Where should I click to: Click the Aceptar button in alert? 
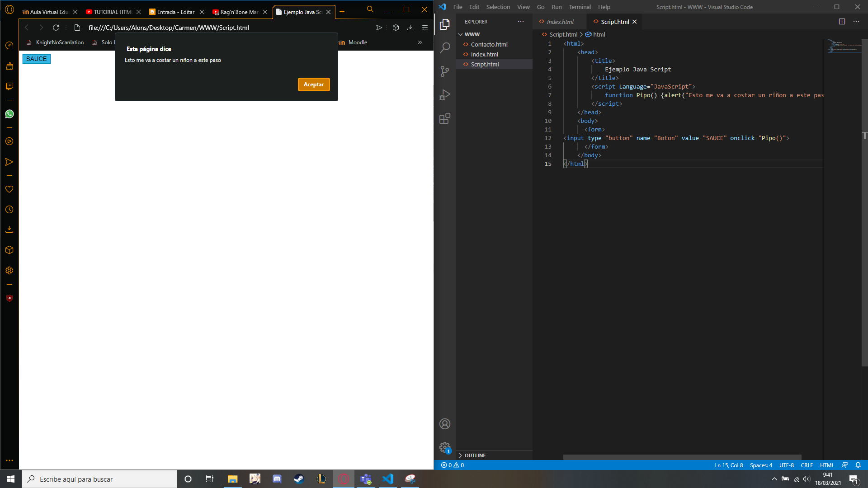pyautogui.click(x=314, y=84)
